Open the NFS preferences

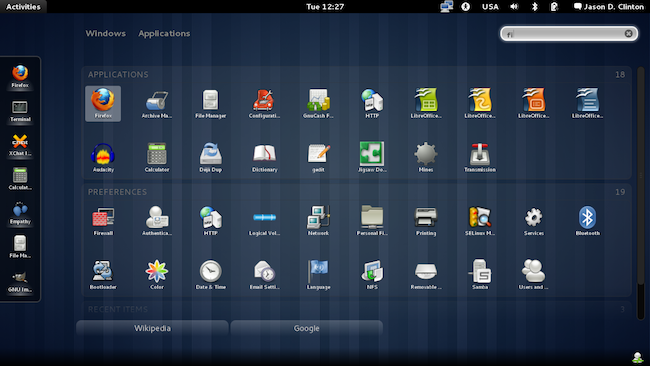click(x=372, y=275)
